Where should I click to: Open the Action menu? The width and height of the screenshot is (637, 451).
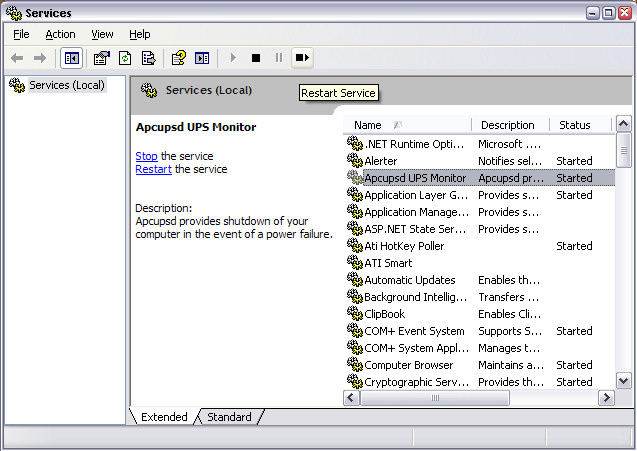coord(60,34)
